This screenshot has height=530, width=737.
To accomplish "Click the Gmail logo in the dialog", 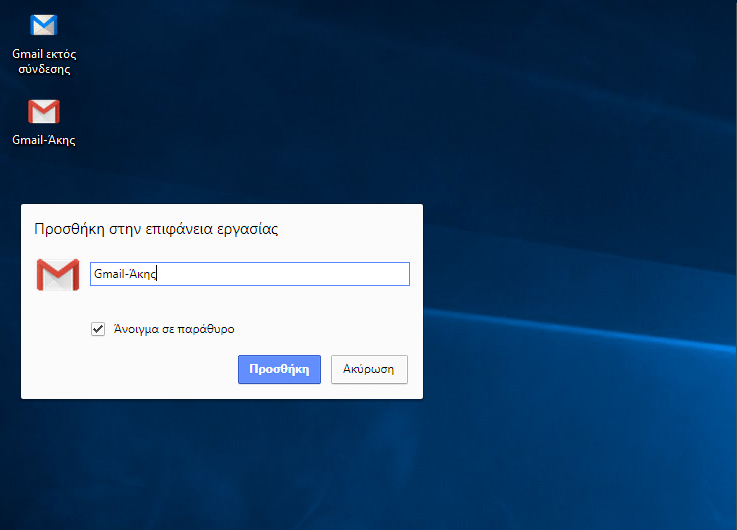I will 58,274.
